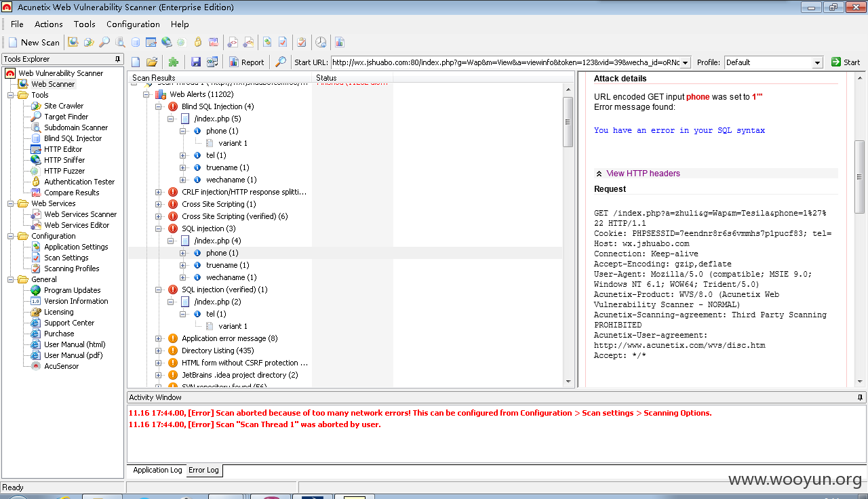Select Authentication Tester in Tools Explorer
This screenshot has height=499, width=868.
point(79,182)
